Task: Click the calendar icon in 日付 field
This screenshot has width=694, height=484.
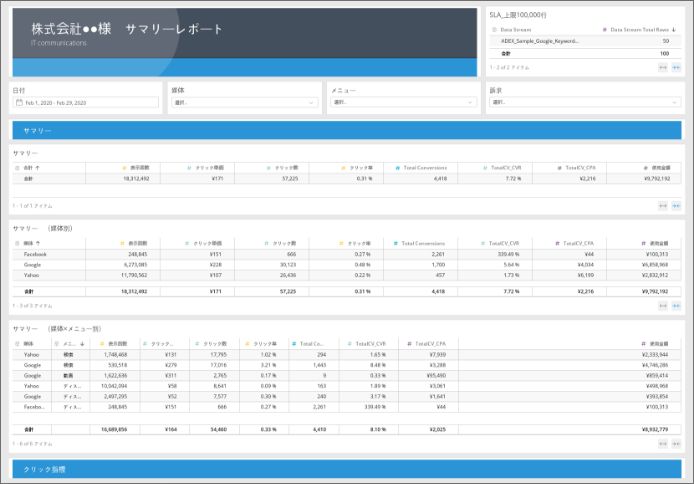Action: [x=19, y=103]
